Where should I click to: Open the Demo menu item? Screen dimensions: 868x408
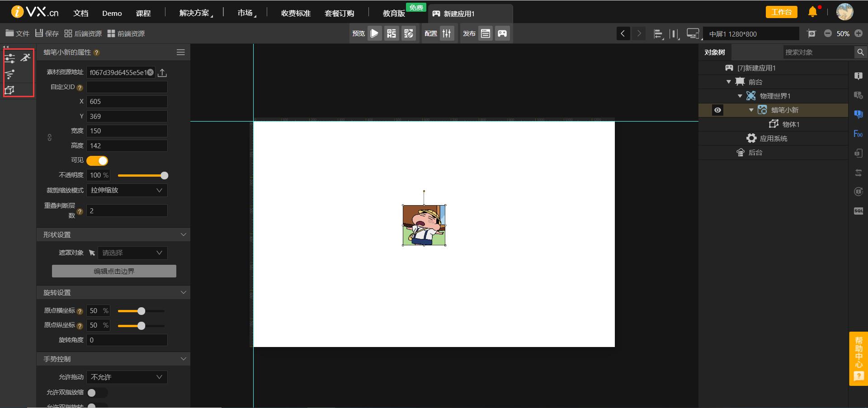[x=112, y=13]
